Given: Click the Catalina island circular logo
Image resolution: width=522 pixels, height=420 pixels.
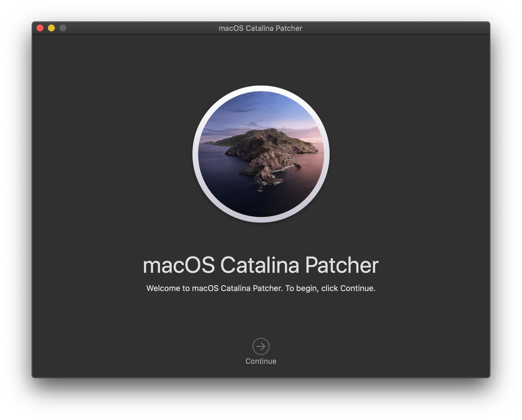Looking at the screenshot, I should pyautogui.click(x=261, y=154).
